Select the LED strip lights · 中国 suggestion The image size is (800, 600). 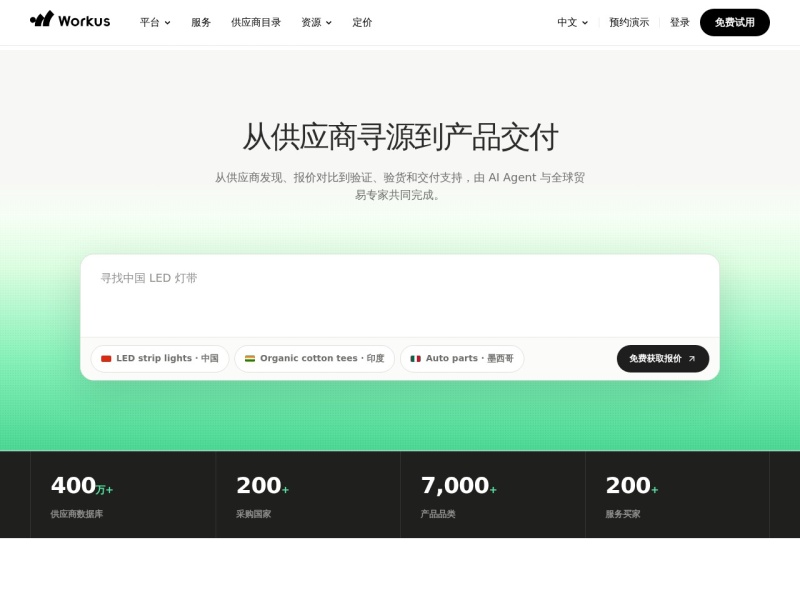coord(160,359)
